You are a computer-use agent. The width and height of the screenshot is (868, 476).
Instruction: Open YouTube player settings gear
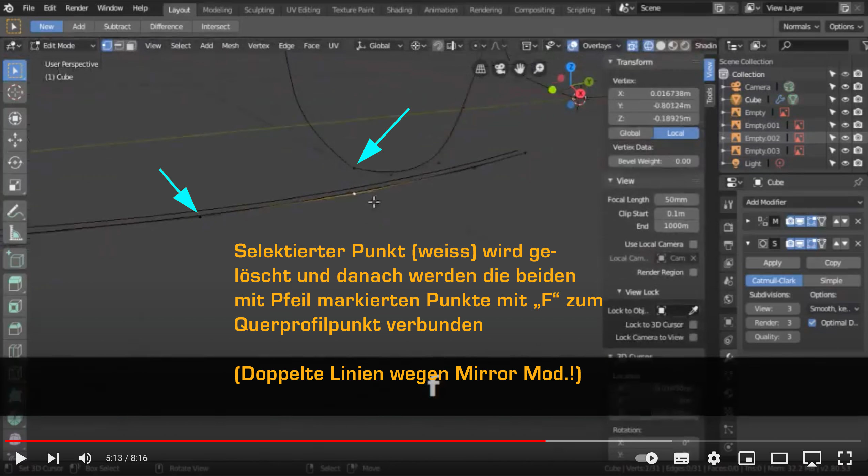pos(713,458)
